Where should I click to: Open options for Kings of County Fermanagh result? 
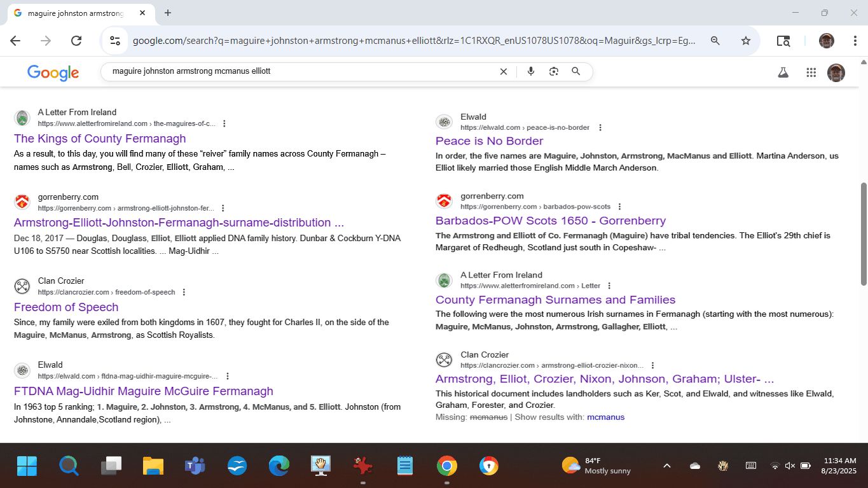click(x=224, y=123)
